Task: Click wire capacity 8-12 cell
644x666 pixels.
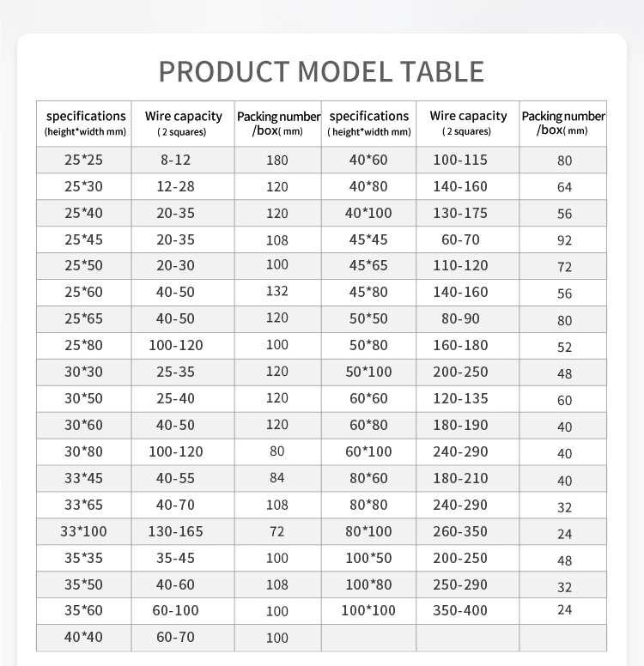Action: (175, 160)
